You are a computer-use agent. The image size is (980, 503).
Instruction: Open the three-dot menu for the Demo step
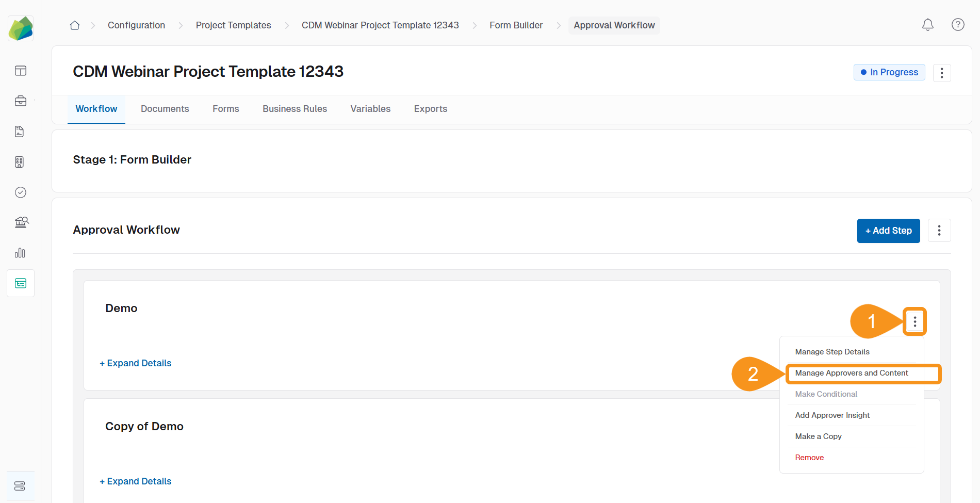pyautogui.click(x=915, y=321)
